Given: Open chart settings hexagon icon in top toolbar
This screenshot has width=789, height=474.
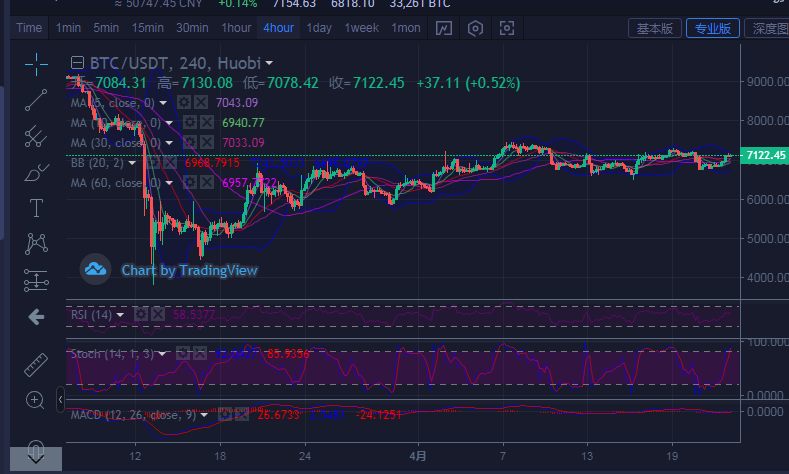Looking at the screenshot, I should click(475, 28).
